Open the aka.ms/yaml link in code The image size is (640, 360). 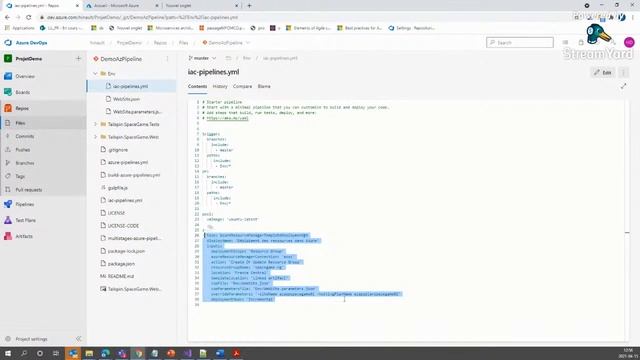click(x=227, y=118)
